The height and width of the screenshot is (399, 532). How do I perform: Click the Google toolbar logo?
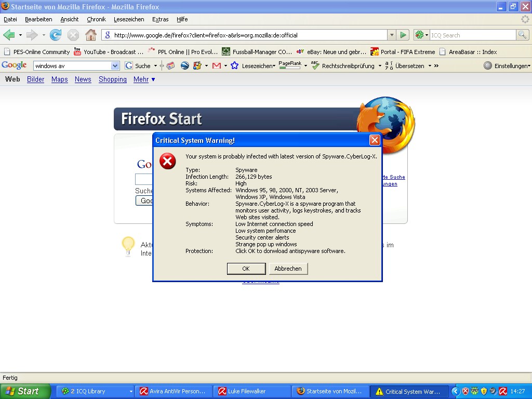(x=14, y=65)
